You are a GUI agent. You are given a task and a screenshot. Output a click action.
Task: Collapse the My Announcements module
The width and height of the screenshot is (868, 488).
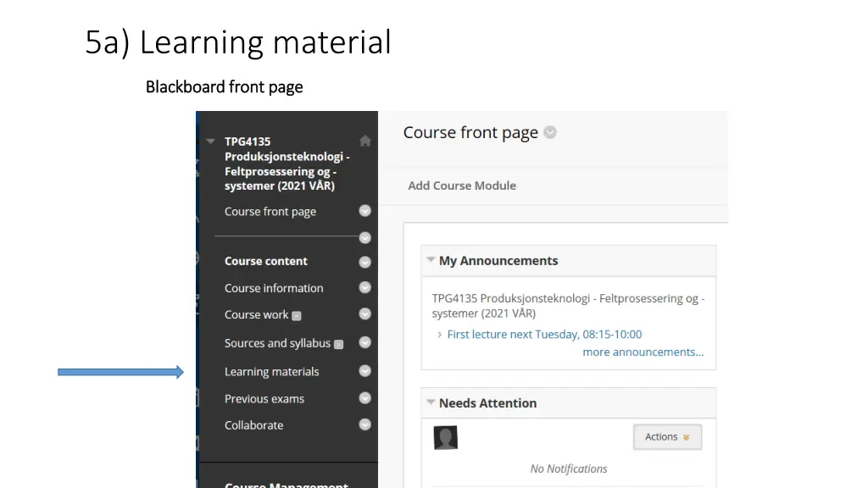click(x=431, y=260)
